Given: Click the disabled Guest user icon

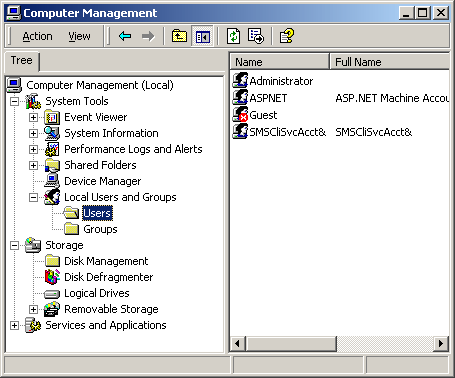Looking at the screenshot, I should (240, 114).
